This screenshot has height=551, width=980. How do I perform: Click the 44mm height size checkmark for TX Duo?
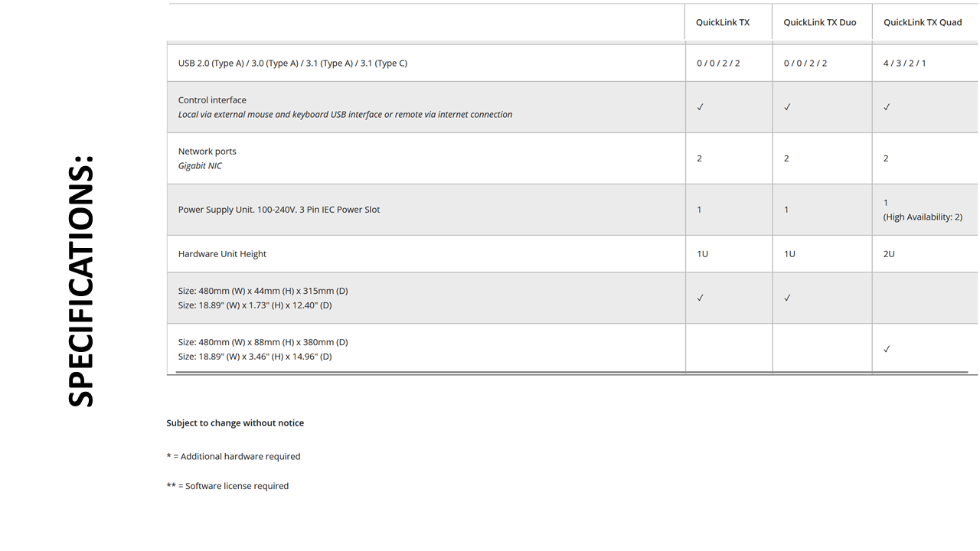click(x=787, y=298)
